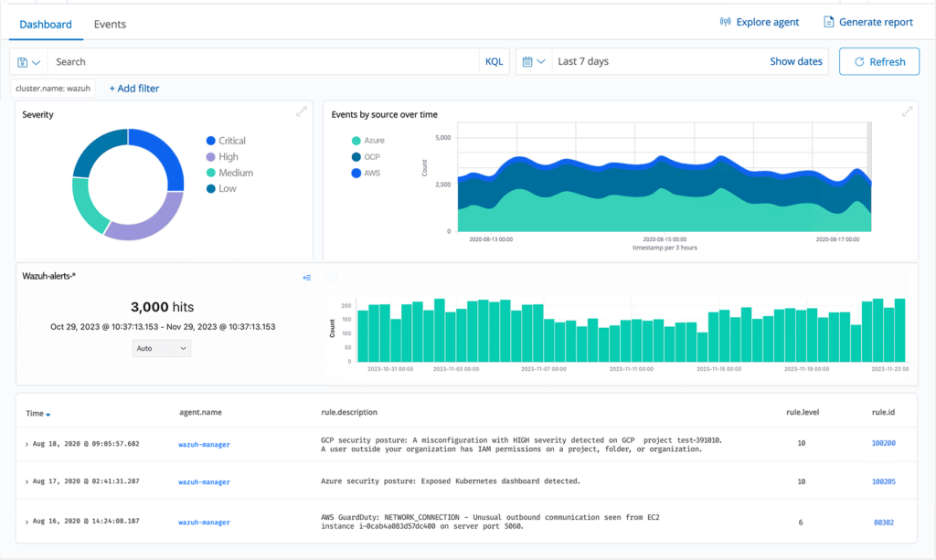Click the Generate report document icon
The image size is (936, 560).
point(829,23)
